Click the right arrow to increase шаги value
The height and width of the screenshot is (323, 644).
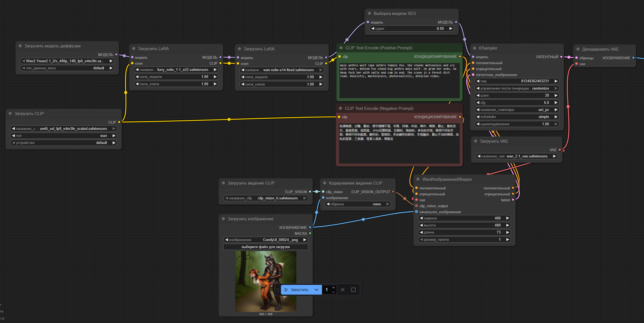coord(556,95)
